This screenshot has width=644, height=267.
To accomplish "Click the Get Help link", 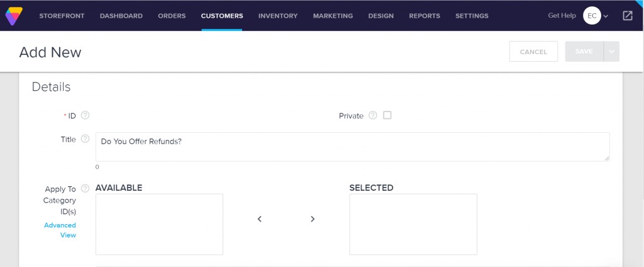I will (562, 16).
